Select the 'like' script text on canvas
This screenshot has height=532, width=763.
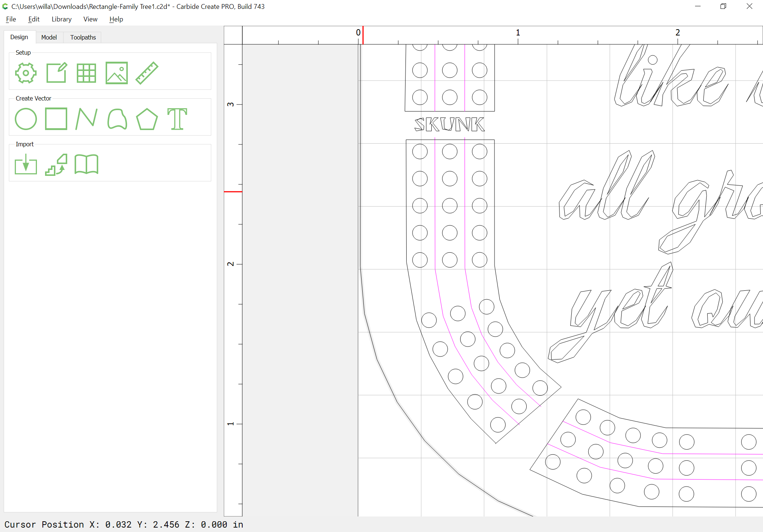[x=671, y=75]
